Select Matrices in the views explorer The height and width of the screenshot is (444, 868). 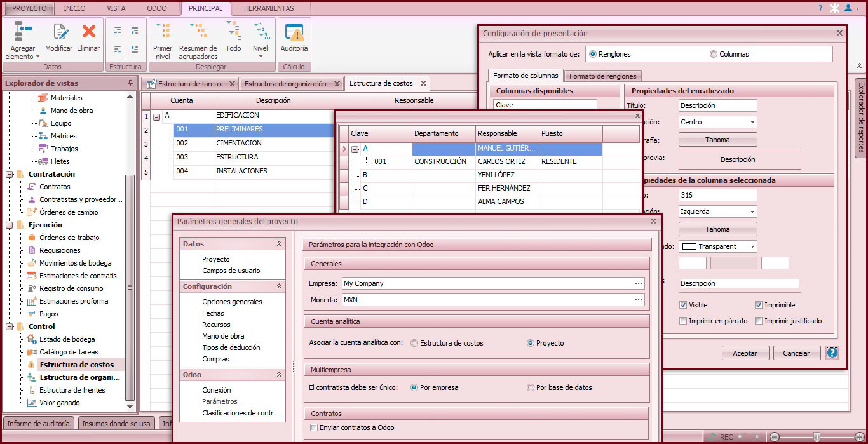point(64,136)
